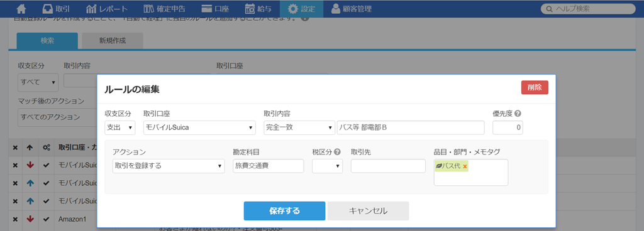
Task: Click the キャンセル button
Action: click(x=368, y=211)
